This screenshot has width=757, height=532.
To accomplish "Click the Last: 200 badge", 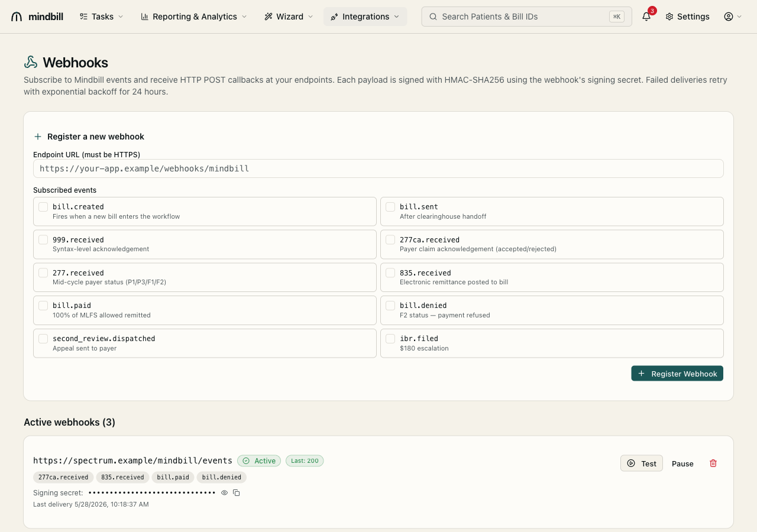I will pyautogui.click(x=305, y=461).
